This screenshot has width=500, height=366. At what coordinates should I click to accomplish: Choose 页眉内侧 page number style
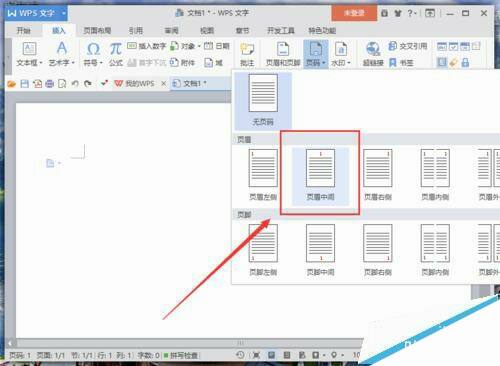tap(435, 175)
